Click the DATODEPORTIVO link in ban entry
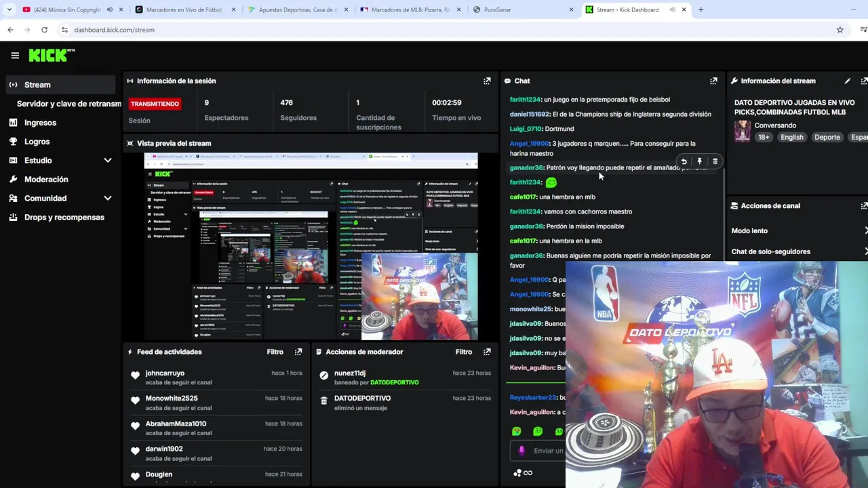This screenshot has height=488, width=868. click(x=394, y=382)
